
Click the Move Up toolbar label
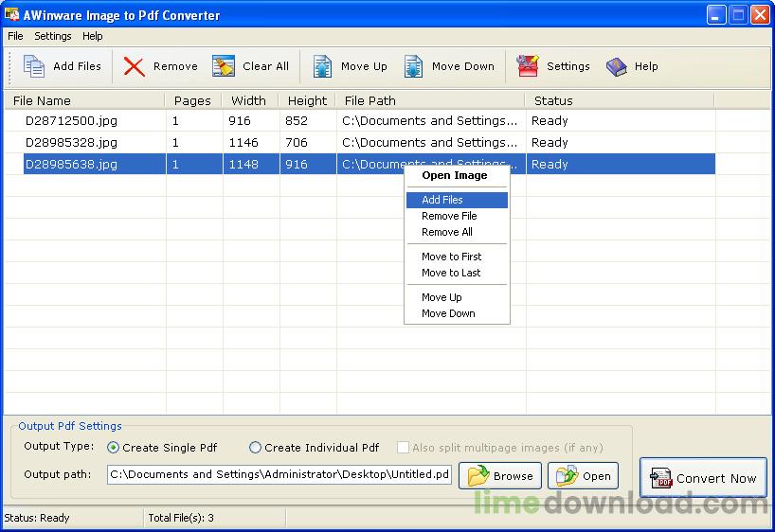pos(364,66)
